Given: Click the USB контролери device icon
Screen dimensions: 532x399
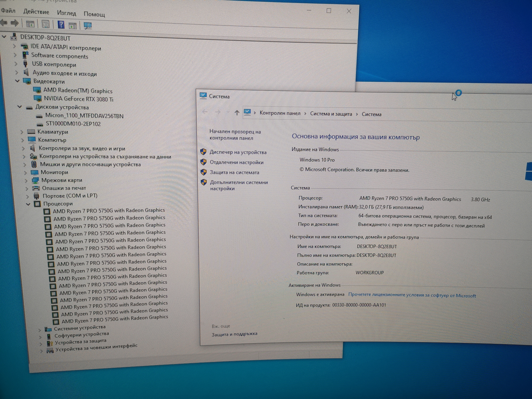Looking at the screenshot, I should point(25,64).
